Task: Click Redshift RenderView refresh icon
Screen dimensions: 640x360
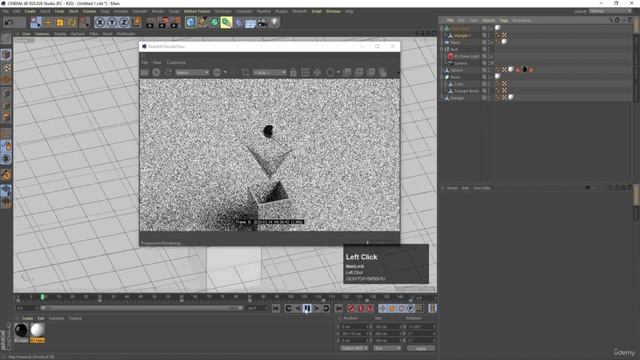Action: tap(169, 72)
